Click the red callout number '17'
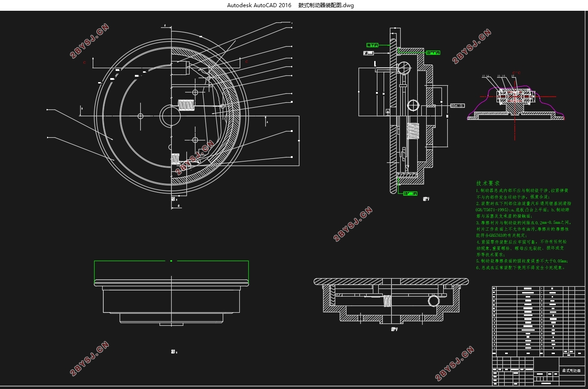588x389 pixels. click(x=513, y=76)
